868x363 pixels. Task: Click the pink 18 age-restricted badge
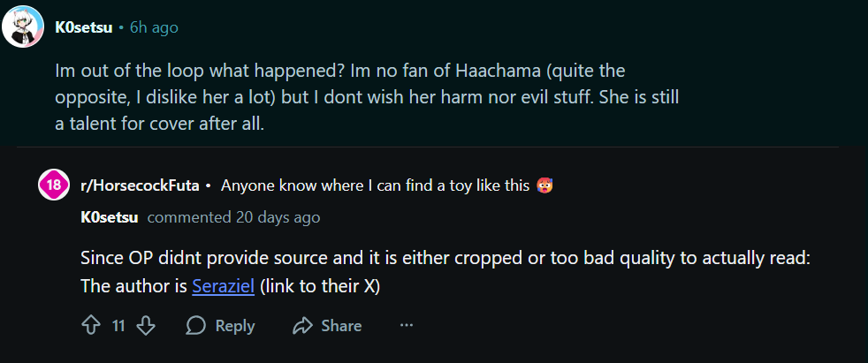coord(53,185)
